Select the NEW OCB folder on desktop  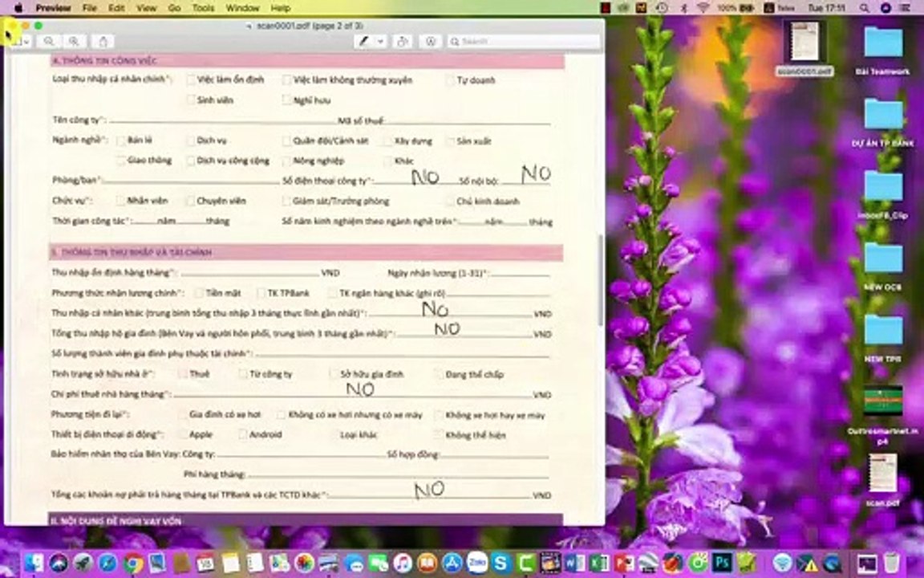click(x=882, y=266)
